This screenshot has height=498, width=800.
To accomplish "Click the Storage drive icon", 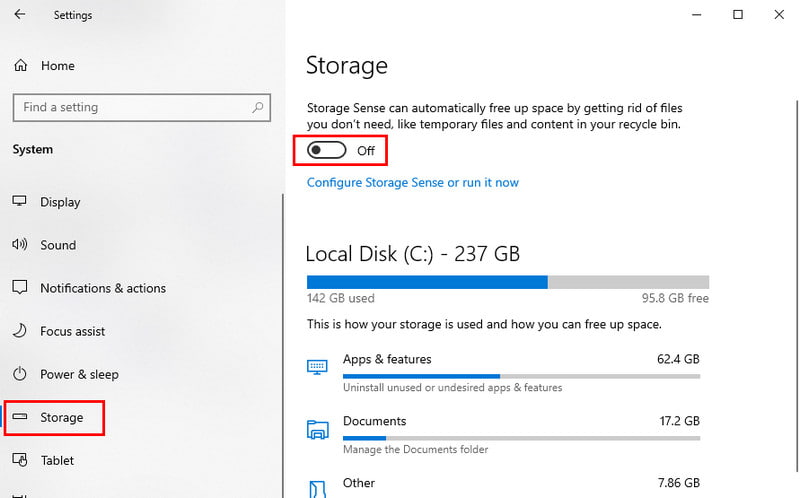I will coord(19,416).
